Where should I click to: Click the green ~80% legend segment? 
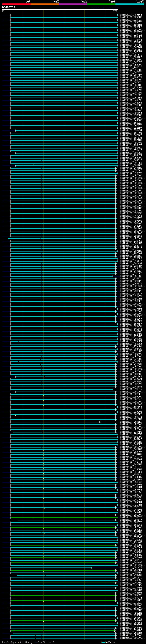pyautogui.click(x=101, y=4)
